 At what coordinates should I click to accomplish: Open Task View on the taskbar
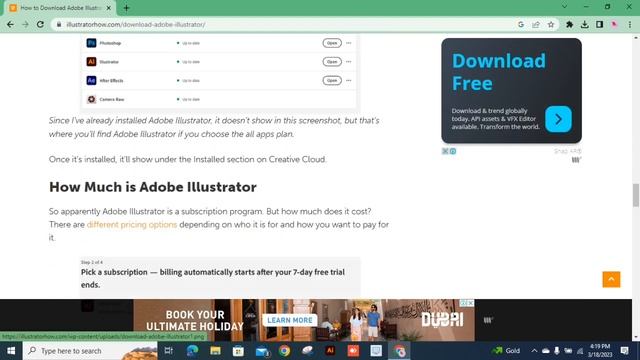pos(168,351)
